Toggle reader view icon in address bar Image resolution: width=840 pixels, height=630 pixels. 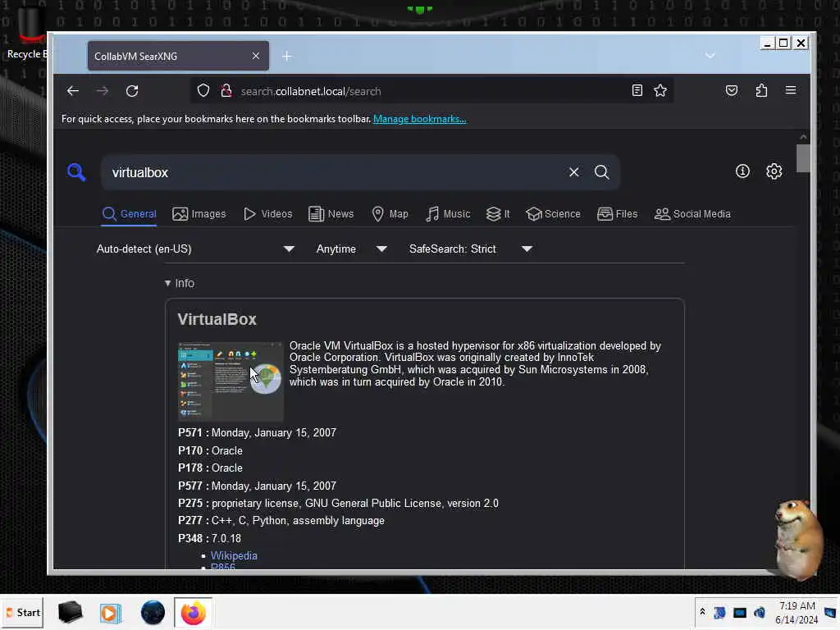(637, 90)
